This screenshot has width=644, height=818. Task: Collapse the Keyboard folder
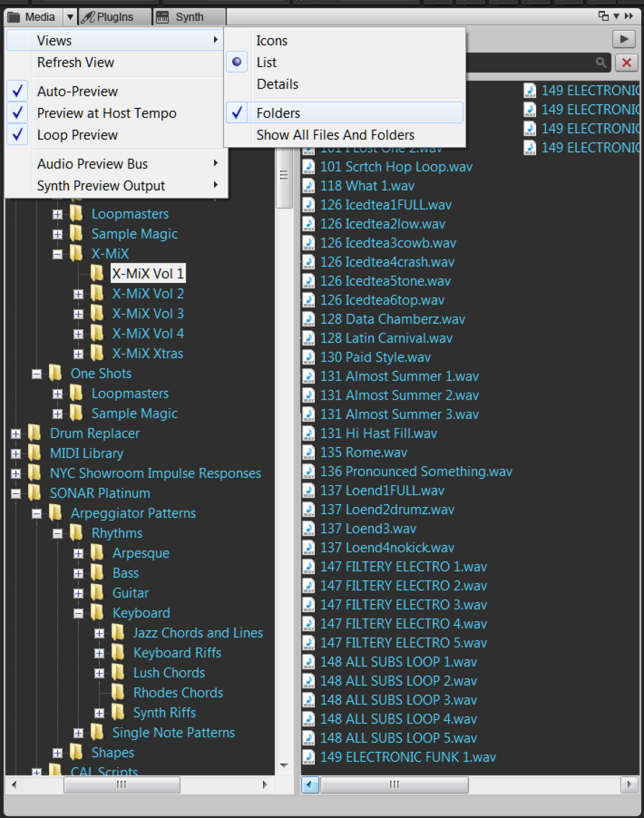(x=78, y=614)
